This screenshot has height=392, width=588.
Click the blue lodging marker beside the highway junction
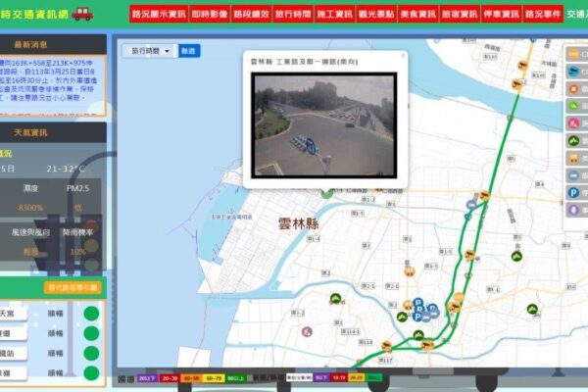point(471,205)
